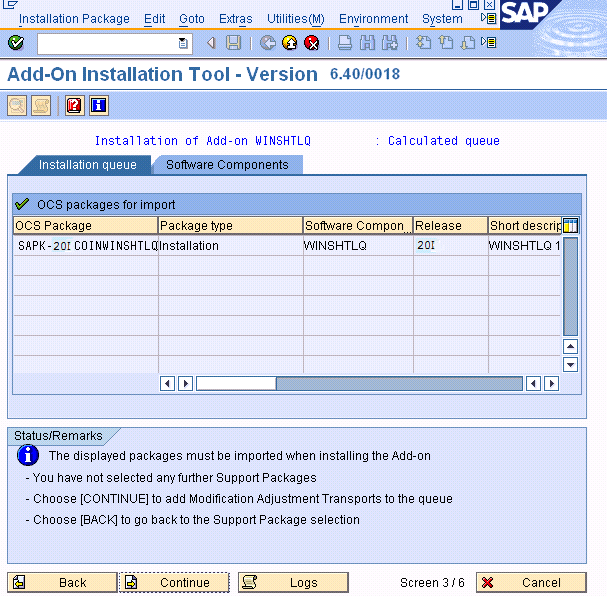
Task: Click the Save diskette icon
Action: (x=233, y=43)
